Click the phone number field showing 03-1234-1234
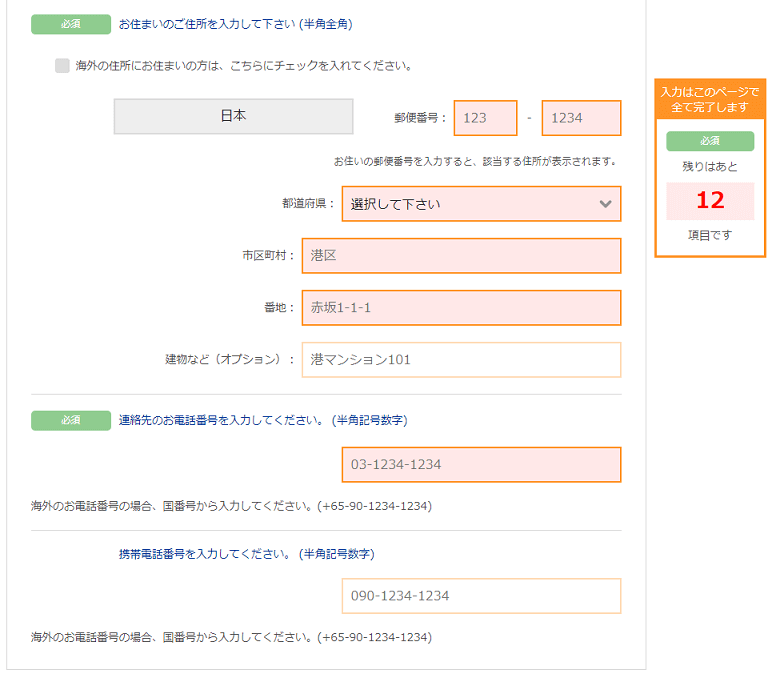The height and width of the screenshot is (682, 776). click(x=481, y=465)
